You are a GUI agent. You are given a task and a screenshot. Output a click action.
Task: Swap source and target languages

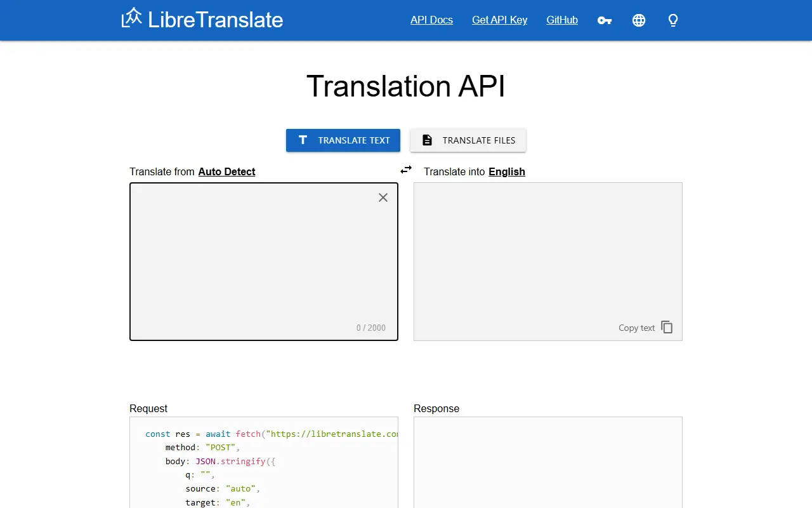(x=406, y=170)
